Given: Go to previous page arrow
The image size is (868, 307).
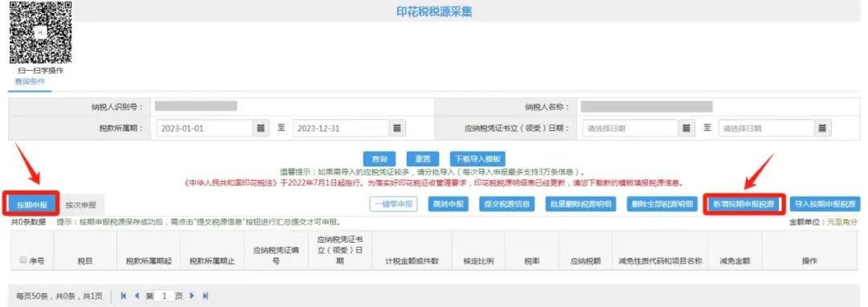Looking at the screenshot, I should [137, 296].
